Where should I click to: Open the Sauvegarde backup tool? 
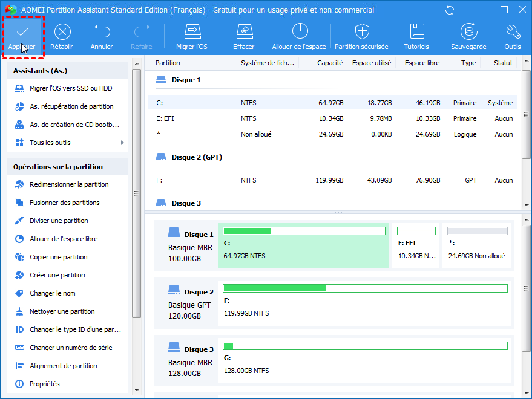468,32
